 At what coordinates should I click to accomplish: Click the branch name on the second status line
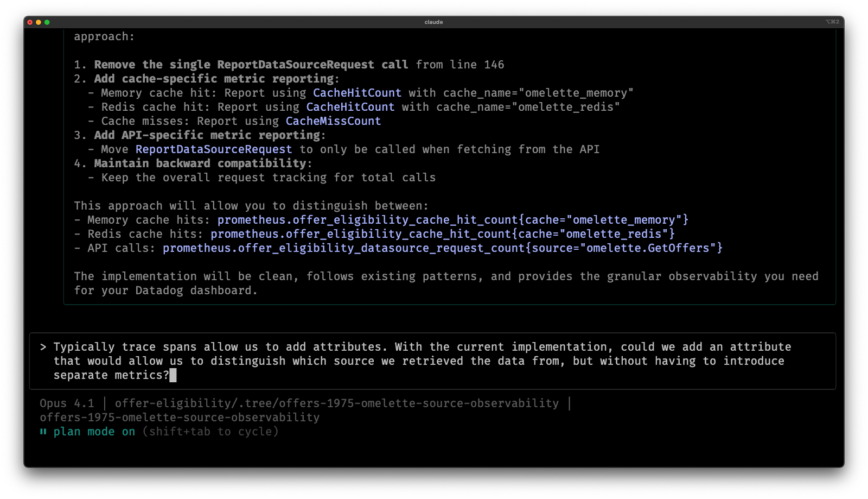tap(180, 418)
